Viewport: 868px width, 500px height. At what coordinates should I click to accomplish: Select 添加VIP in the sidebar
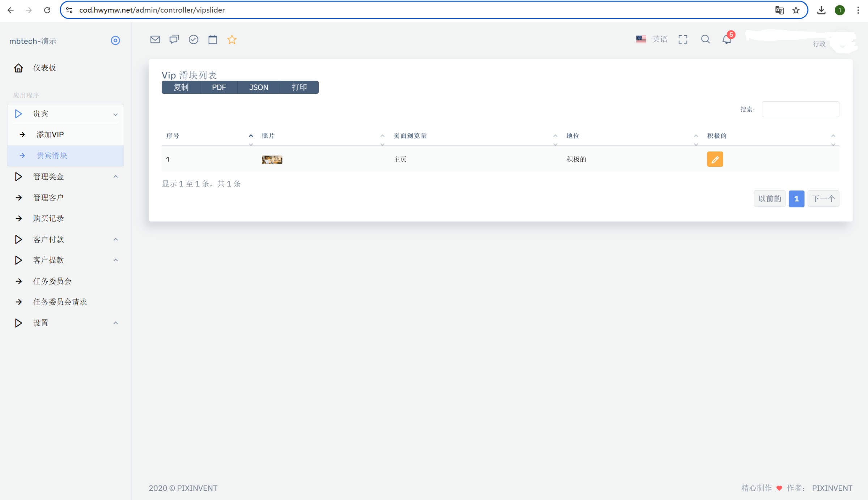click(x=50, y=134)
